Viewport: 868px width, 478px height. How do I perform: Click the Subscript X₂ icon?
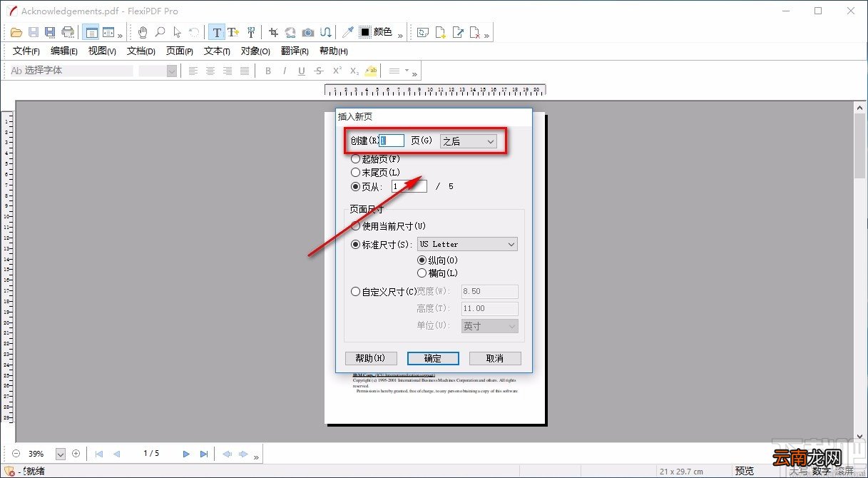pyautogui.click(x=354, y=71)
